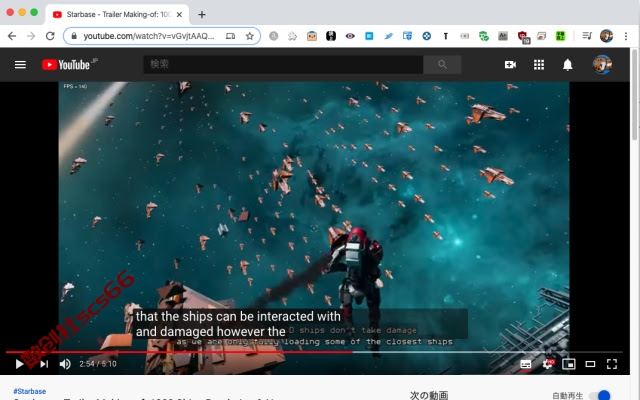This screenshot has height=400, width=640.
Task: Open video quality settings gear
Action: tap(548, 364)
